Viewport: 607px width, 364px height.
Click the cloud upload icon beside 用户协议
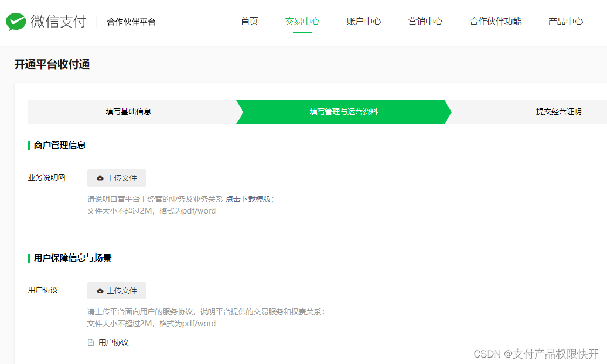(x=100, y=291)
